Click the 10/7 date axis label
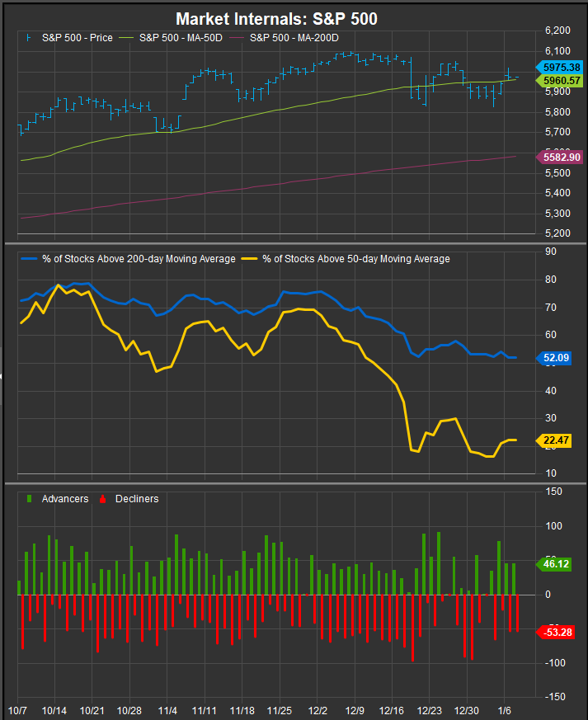Image resolution: width=588 pixels, height=720 pixels. point(17,711)
